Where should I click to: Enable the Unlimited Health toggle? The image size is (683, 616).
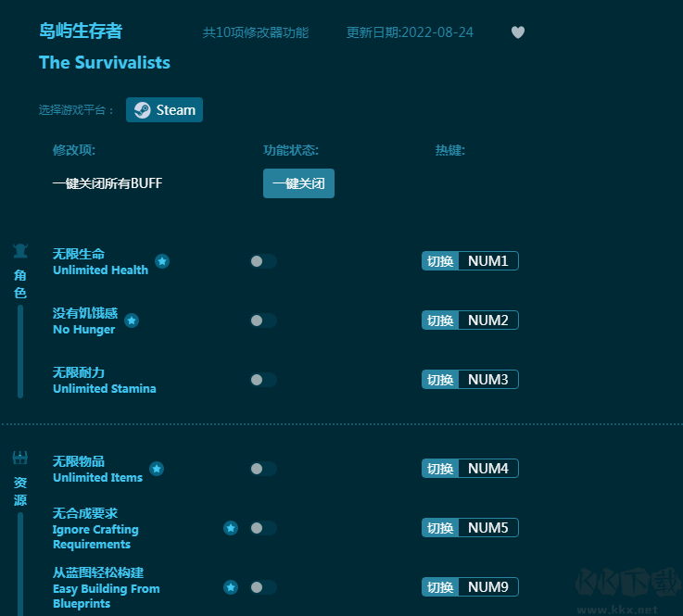click(263, 261)
